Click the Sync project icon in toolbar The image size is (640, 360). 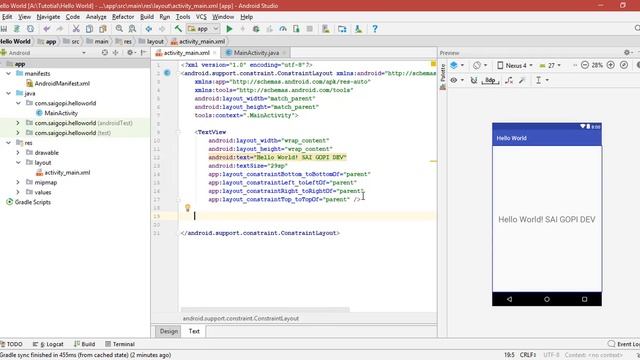coord(30,29)
